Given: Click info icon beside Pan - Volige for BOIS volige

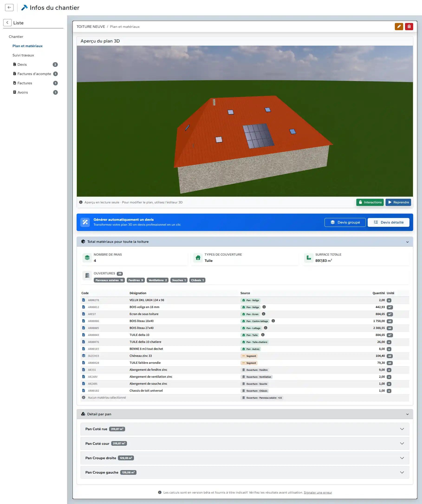Looking at the screenshot, I should point(264,307).
